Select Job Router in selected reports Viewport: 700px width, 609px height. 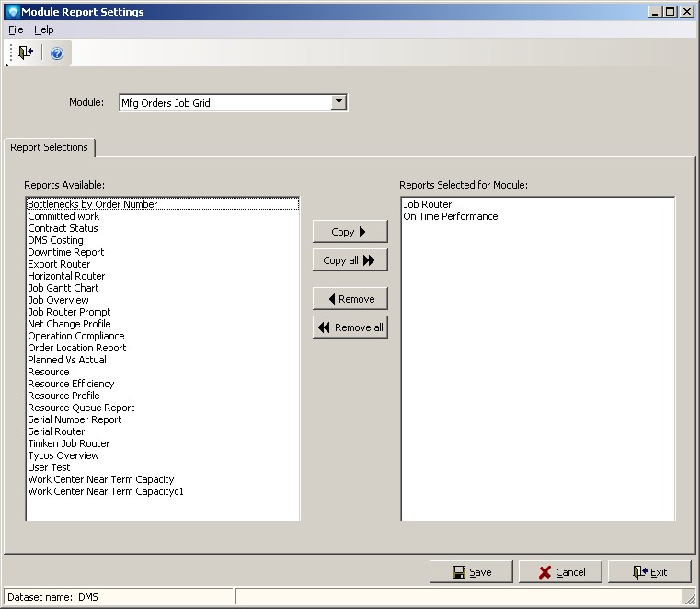427,204
